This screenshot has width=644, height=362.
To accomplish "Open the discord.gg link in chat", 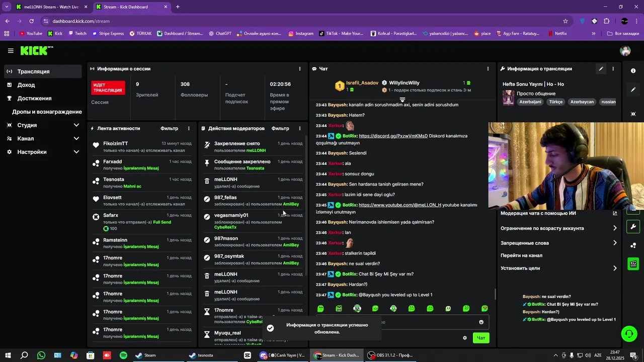I will click(393, 136).
